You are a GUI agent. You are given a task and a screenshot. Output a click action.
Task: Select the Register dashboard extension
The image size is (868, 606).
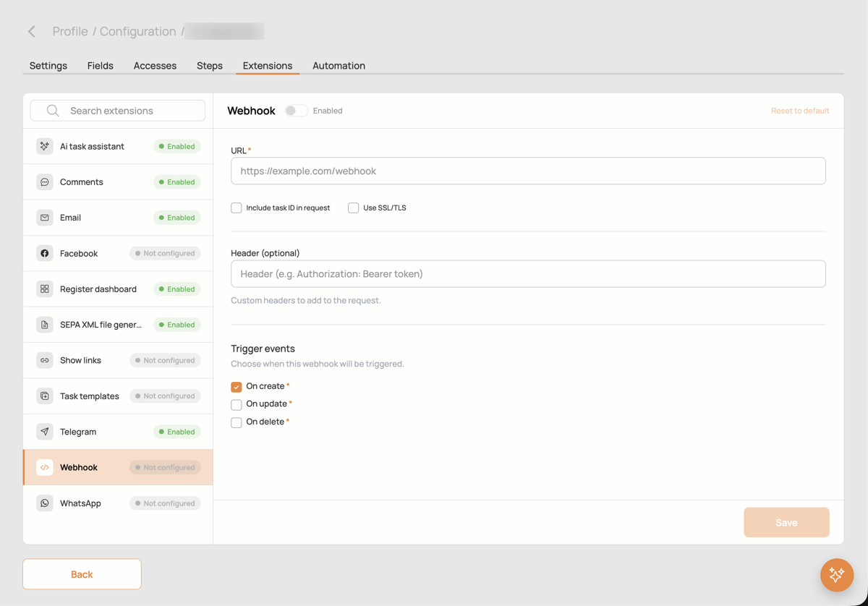[x=118, y=289]
